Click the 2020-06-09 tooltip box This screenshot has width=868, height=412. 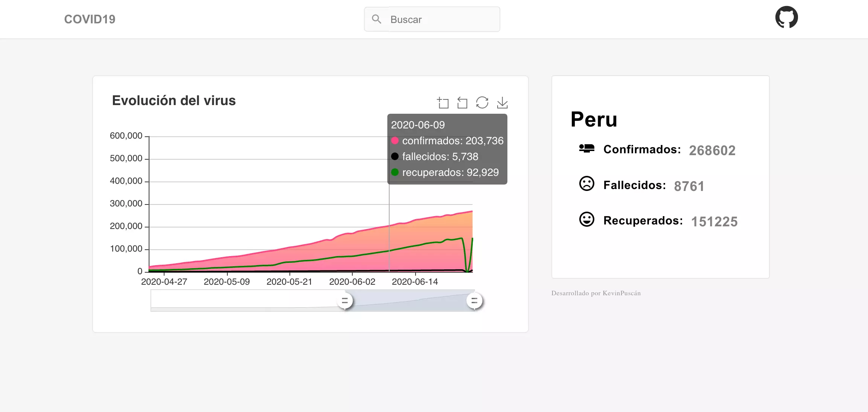447,148
